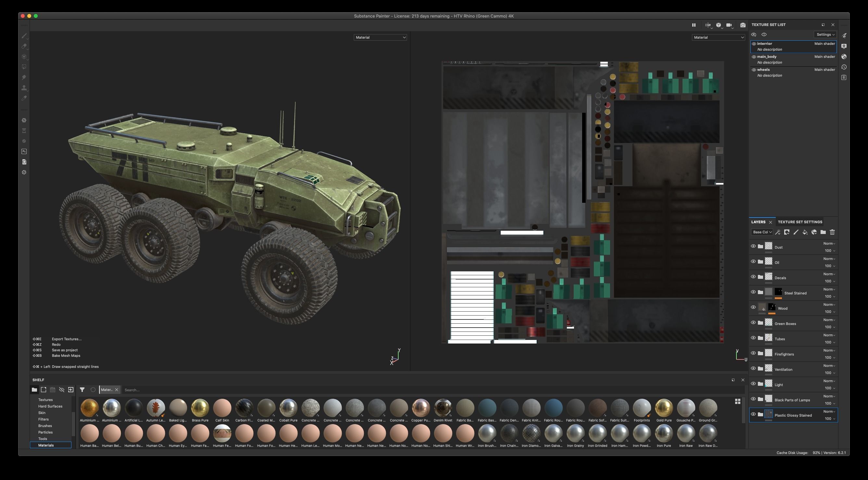Select the Clone stamp tool

tap(24, 88)
